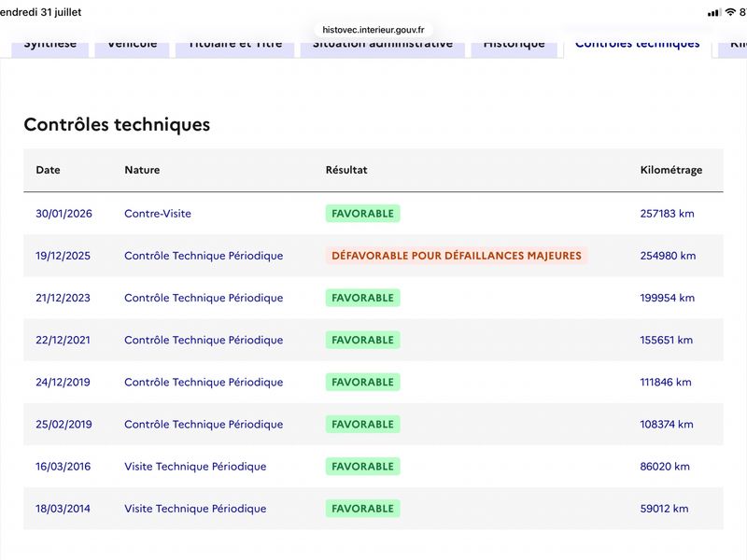
Task: Select the 199954 km mileage
Action: point(667,298)
